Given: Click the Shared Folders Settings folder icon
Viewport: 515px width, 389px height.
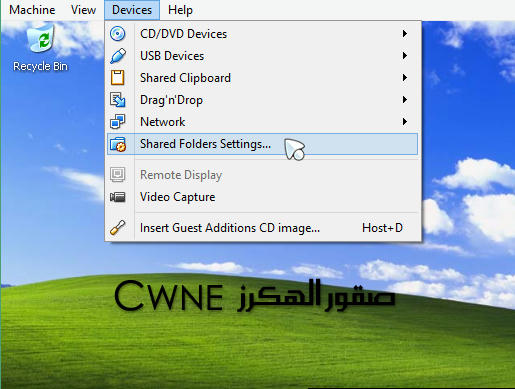Looking at the screenshot, I should [x=118, y=144].
